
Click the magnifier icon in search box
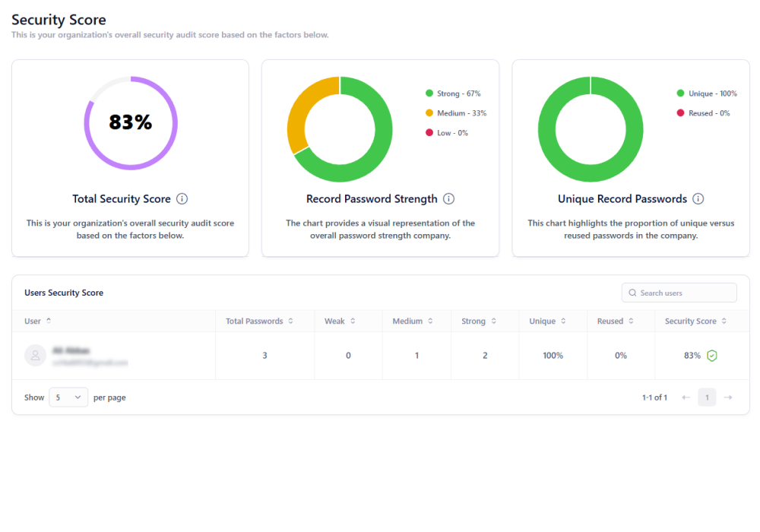point(632,293)
